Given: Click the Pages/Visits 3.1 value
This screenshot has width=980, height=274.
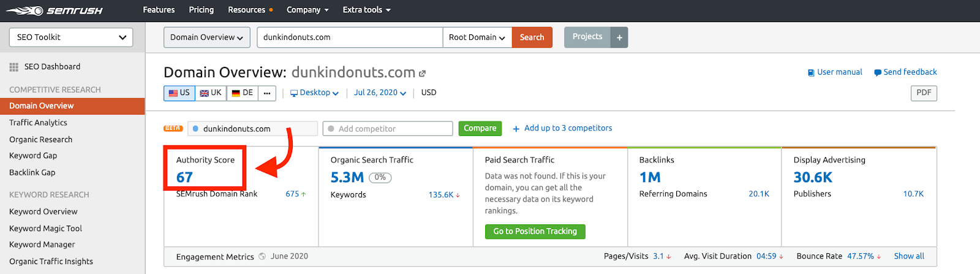Looking at the screenshot, I should 658,256.
